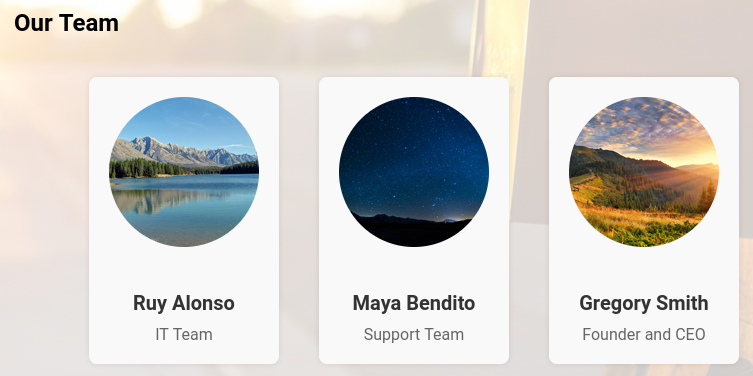Click the star-filled sky in Maya's photo

tap(414, 154)
